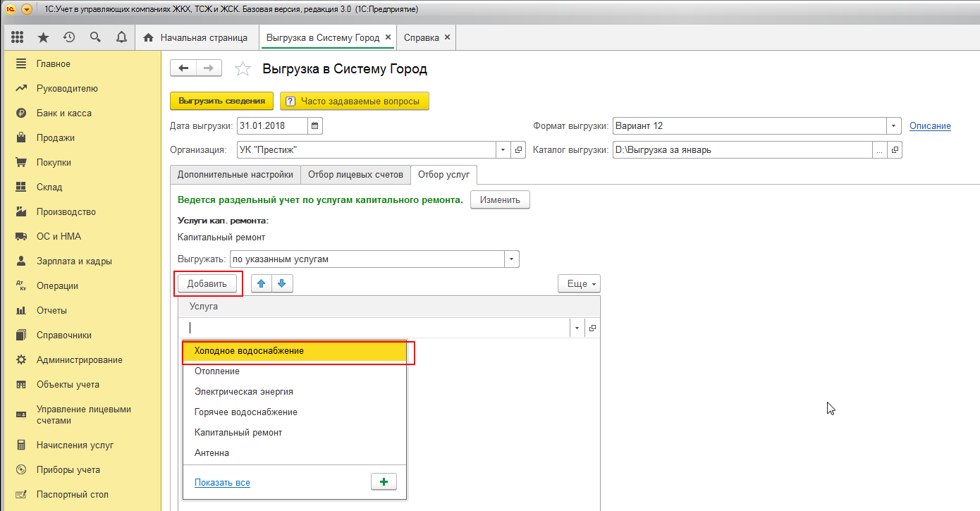Move service row up blue arrow
Screen dimensions: 980x511
pos(262,283)
